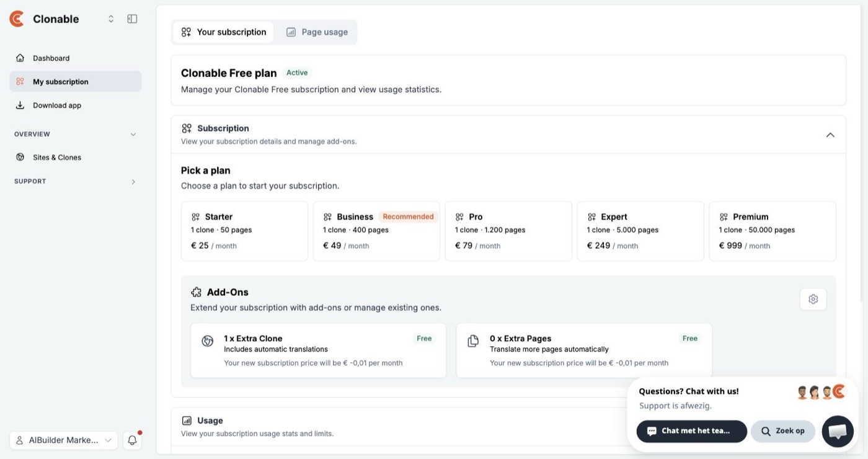Click the Add-Ons puzzle icon
Image resolution: width=868 pixels, height=459 pixels.
(197, 292)
